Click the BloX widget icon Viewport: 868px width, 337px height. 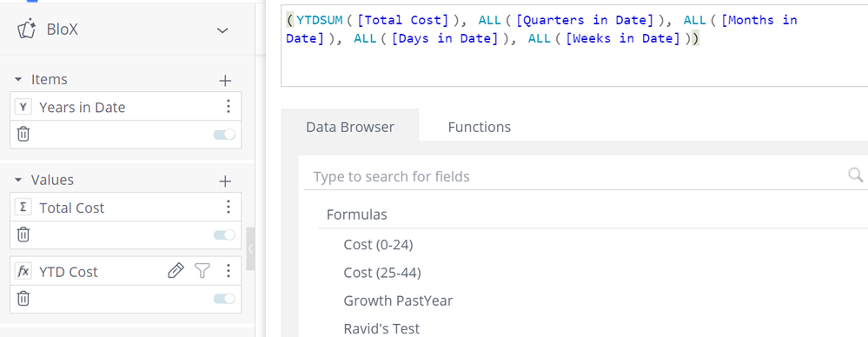(27, 30)
